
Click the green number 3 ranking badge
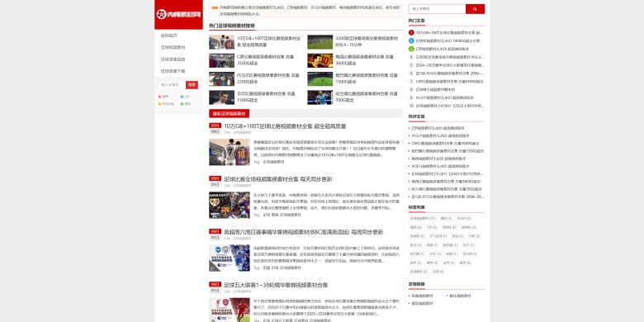(411, 49)
